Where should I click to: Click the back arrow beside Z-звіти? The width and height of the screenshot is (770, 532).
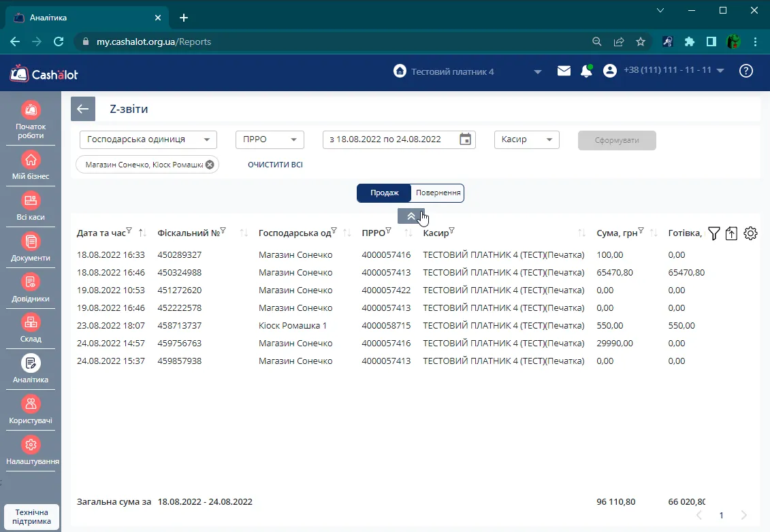(83, 109)
